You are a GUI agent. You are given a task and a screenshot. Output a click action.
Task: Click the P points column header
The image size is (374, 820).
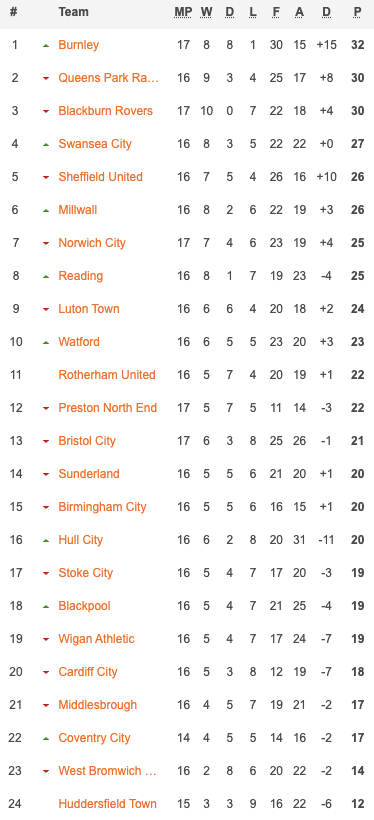(x=357, y=12)
